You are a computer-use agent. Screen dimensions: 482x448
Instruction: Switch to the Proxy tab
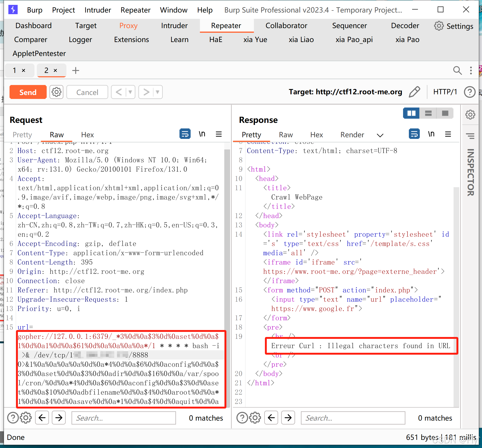coord(128,26)
